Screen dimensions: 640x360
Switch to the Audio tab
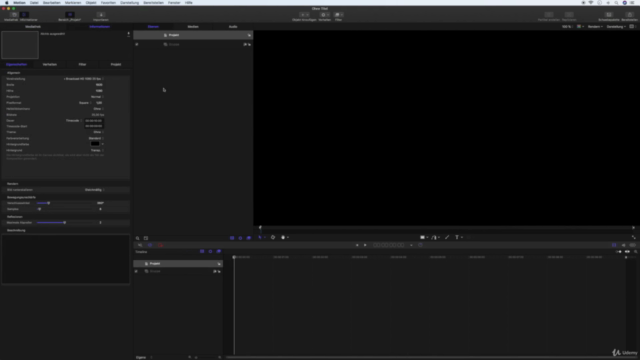tap(233, 27)
